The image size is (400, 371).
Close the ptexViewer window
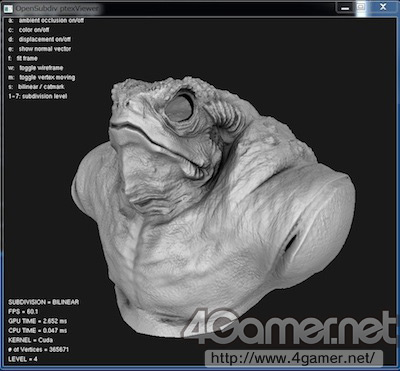[x=383, y=7]
